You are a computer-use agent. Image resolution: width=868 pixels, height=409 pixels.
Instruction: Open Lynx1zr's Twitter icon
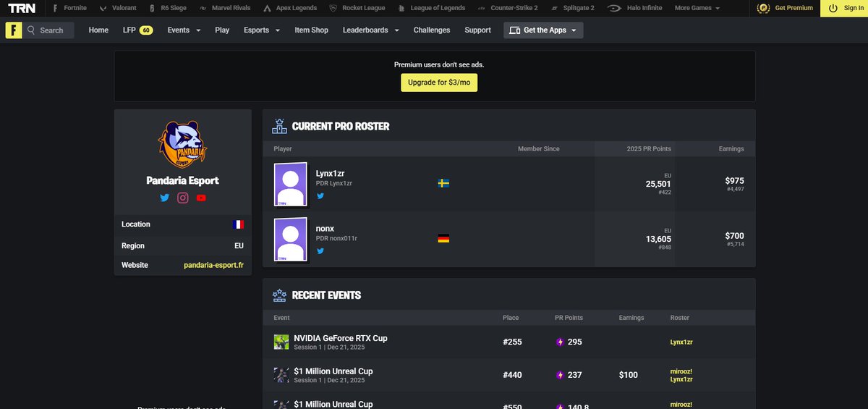pyautogui.click(x=320, y=196)
